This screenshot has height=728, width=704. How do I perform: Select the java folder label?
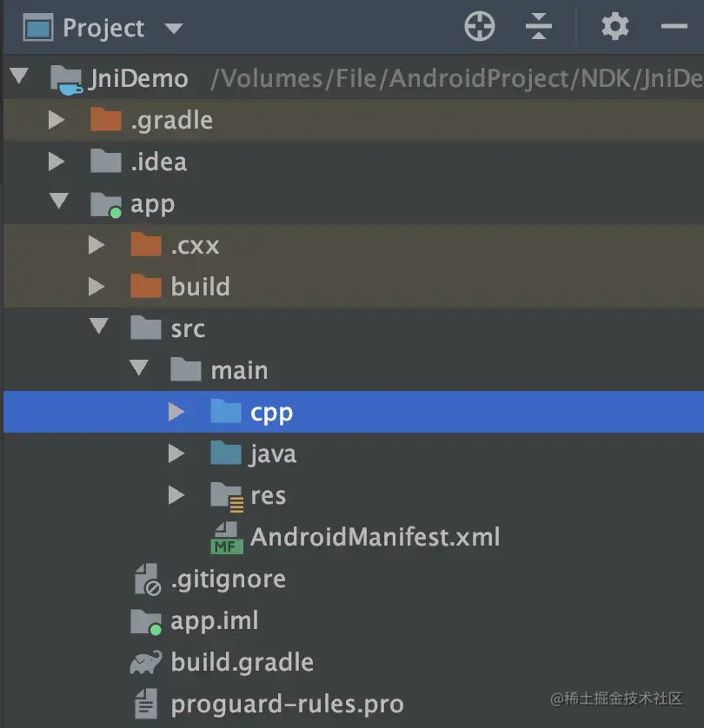[273, 454]
